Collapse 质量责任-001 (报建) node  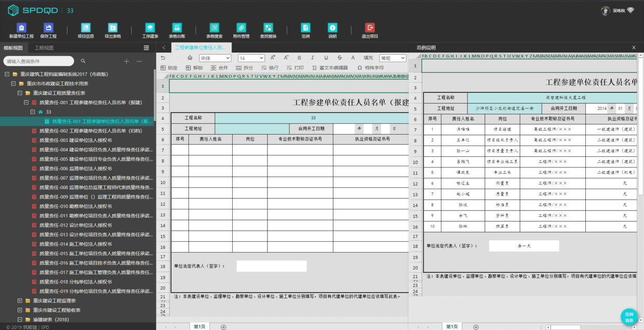click(26, 102)
